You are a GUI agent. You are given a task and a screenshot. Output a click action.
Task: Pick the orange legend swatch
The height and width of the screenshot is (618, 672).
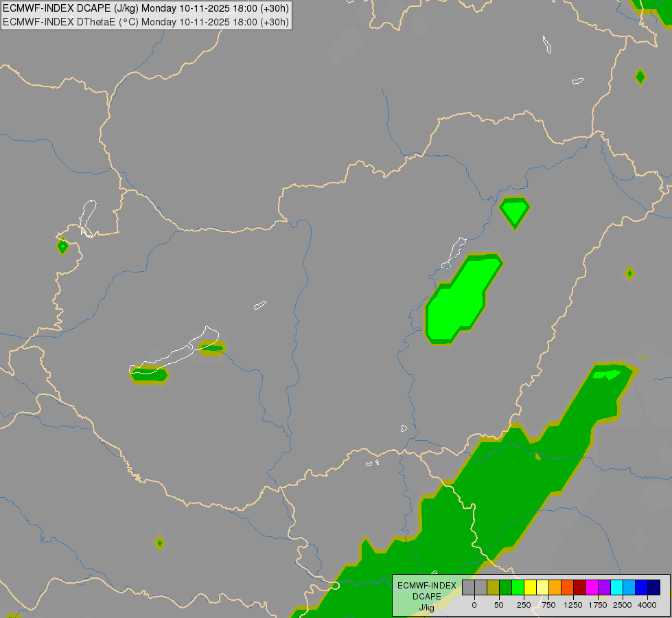(555, 587)
